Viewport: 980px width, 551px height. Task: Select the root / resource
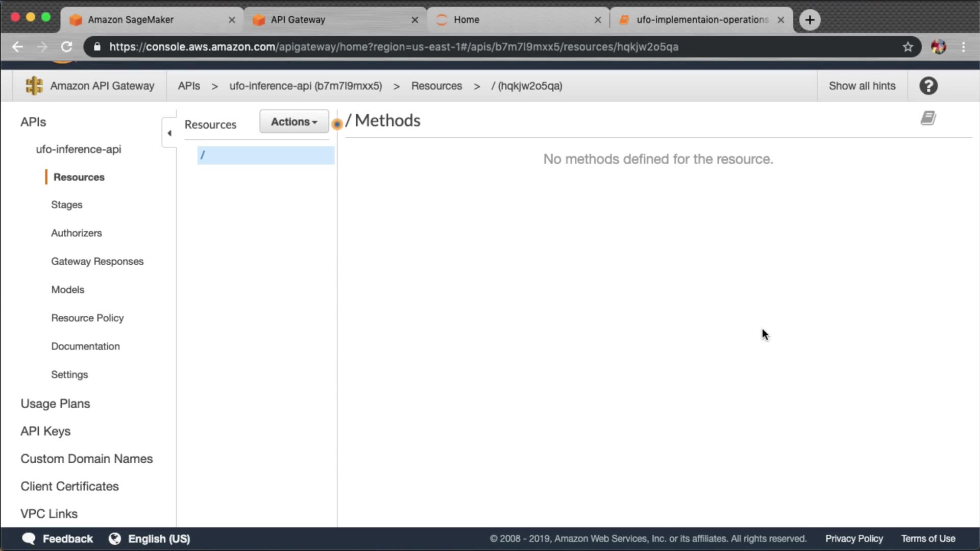tap(265, 155)
